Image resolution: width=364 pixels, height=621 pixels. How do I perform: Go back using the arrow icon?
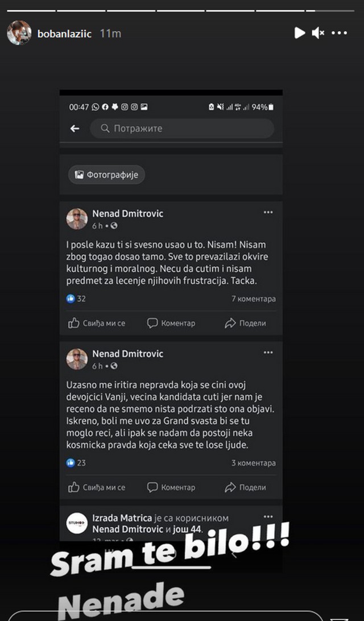pyautogui.click(x=75, y=129)
